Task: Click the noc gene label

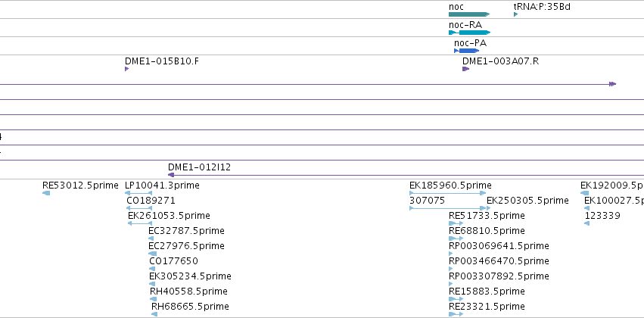Action: click(456, 7)
